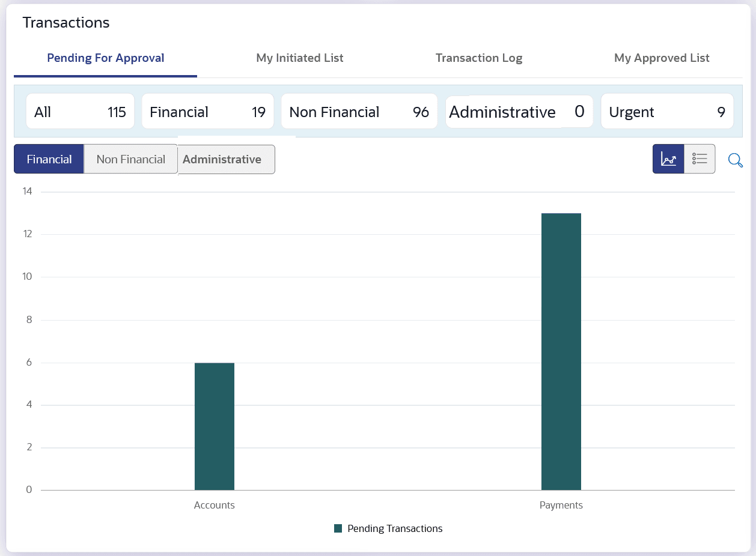Select Administrative 0 summary card
Image resolution: width=756 pixels, height=556 pixels.
click(x=519, y=112)
